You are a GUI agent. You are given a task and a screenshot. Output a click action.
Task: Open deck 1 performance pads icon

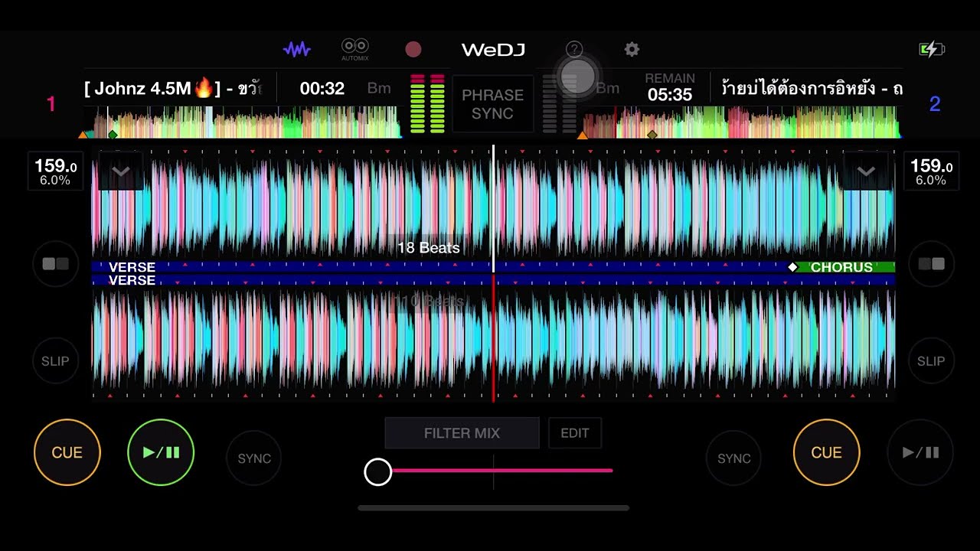(55, 264)
